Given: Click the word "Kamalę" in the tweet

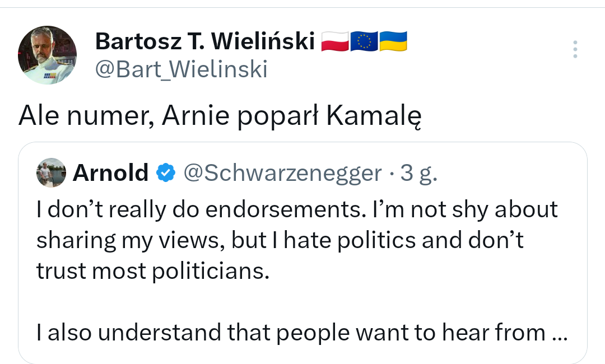Looking at the screenshot, I should (x=374, y=116).
